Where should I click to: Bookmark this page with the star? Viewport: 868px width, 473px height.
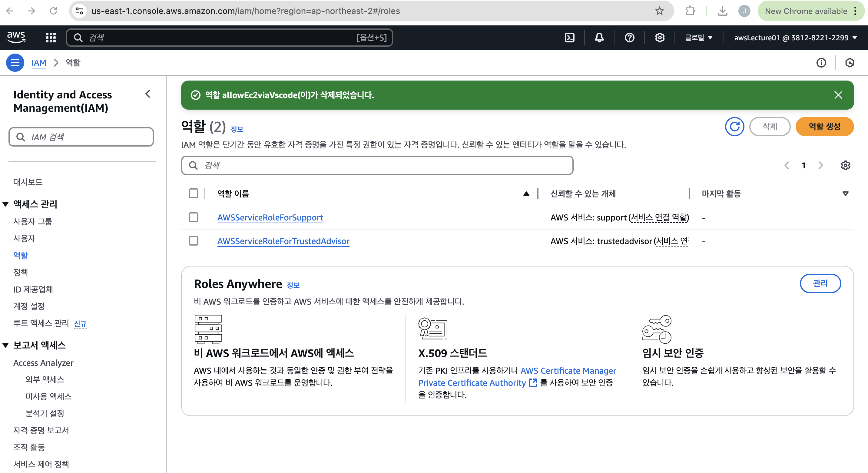[x=659, y=11]
